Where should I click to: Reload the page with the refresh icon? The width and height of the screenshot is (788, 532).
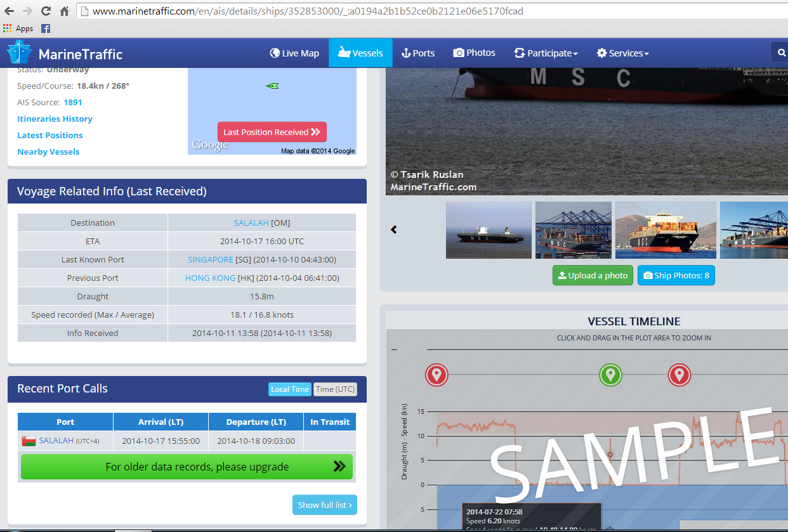46,11
